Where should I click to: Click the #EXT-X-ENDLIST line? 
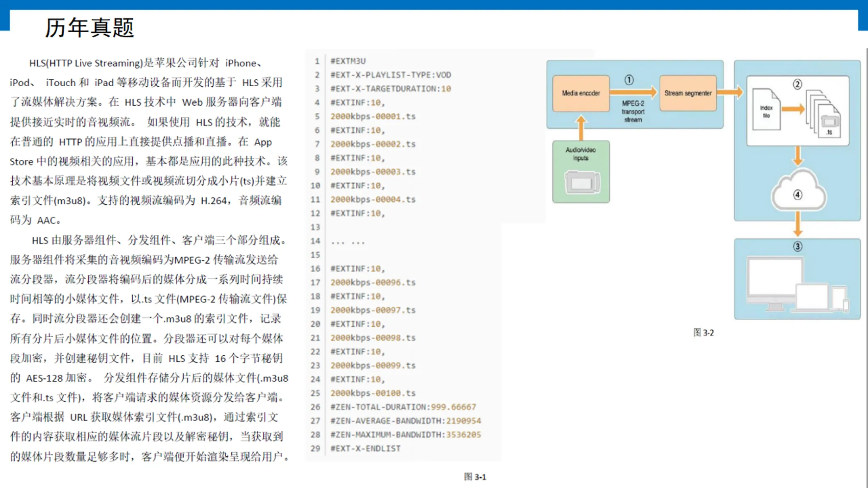point(365,449)
